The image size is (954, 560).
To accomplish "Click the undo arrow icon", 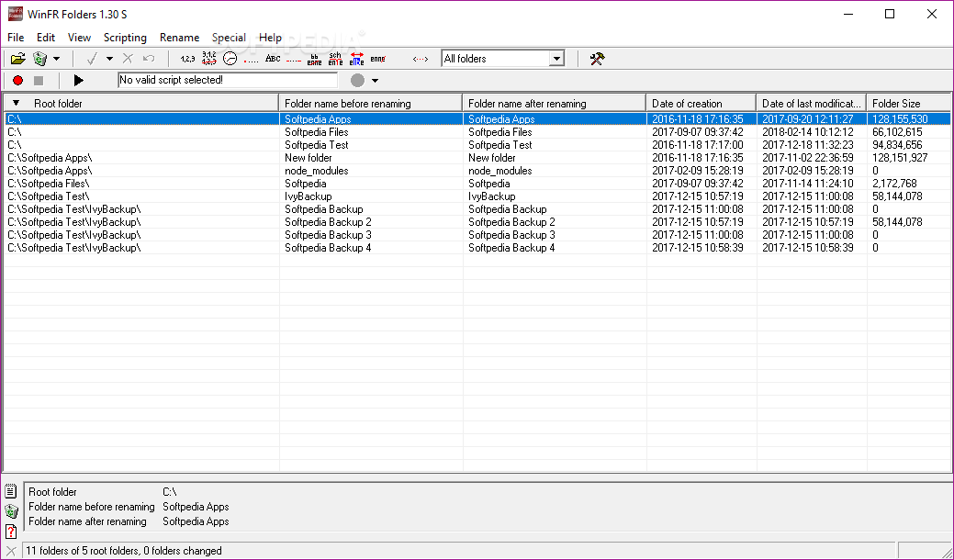I will pos(149,59).
